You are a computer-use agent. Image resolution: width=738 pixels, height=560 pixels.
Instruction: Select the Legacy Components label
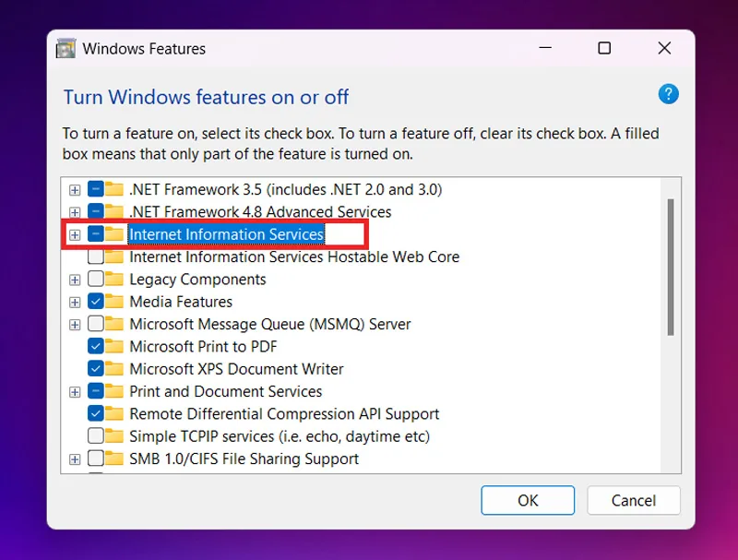pyautogui.click(x=197, y=279)
